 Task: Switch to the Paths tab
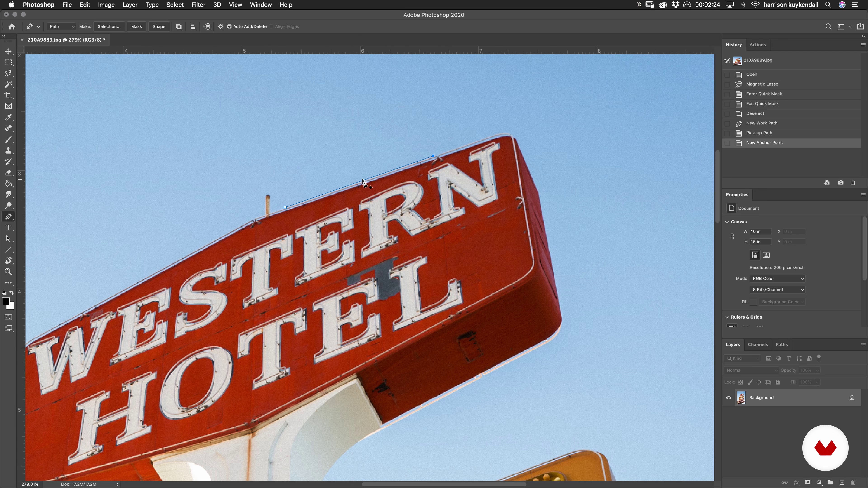[782, 345]
